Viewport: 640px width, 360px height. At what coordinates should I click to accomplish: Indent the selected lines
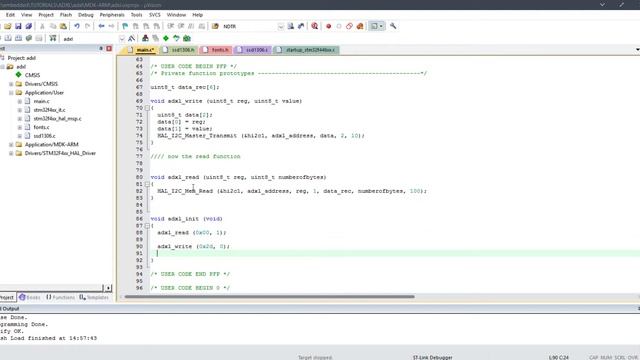point(171,26)
